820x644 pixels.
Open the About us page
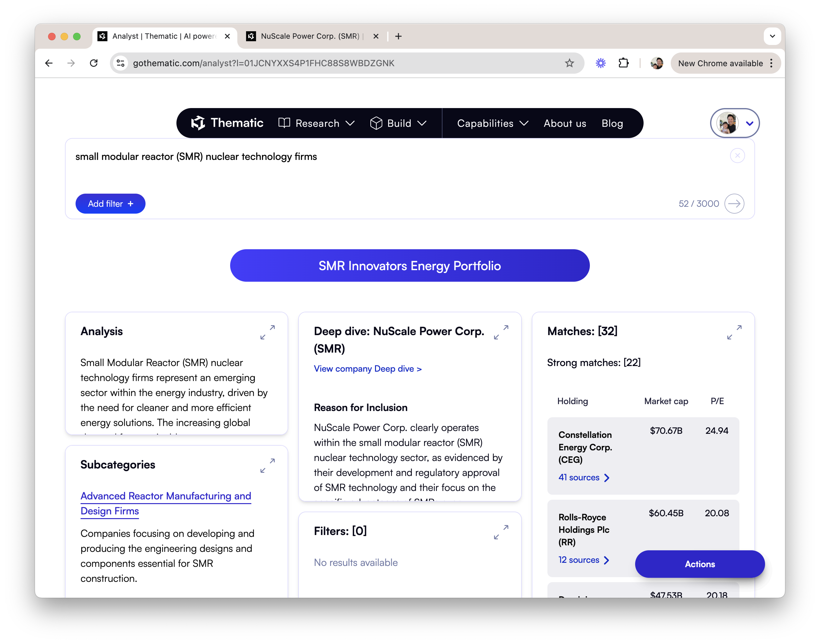(565, 123)
